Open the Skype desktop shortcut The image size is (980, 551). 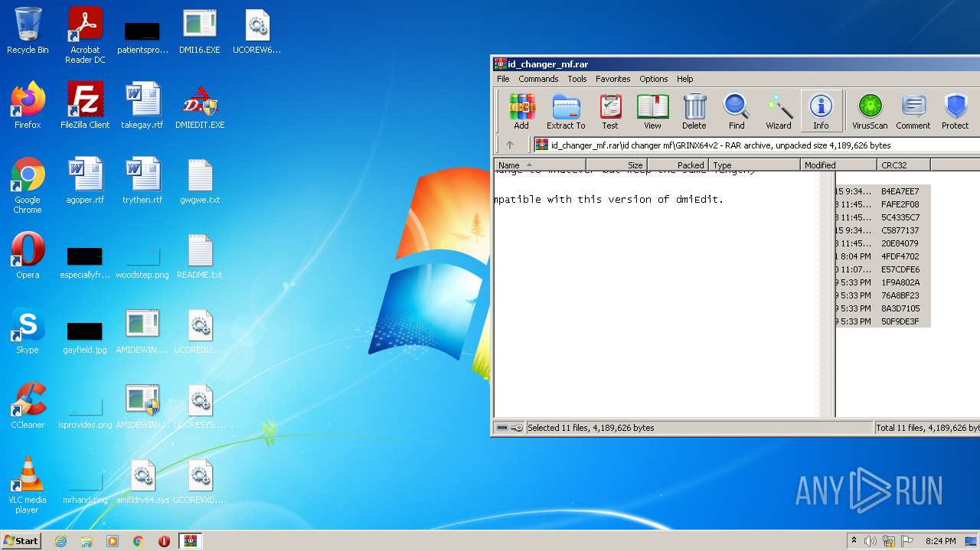point(28,331)
